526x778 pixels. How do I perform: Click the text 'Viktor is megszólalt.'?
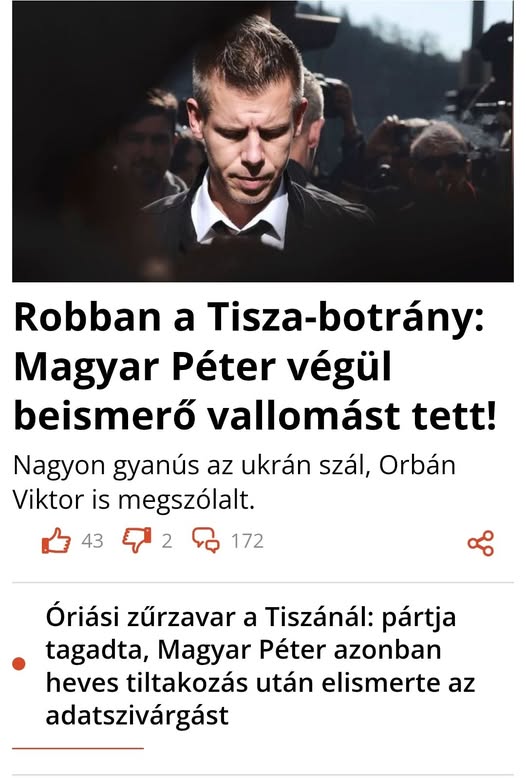click(x=133, y=500)
